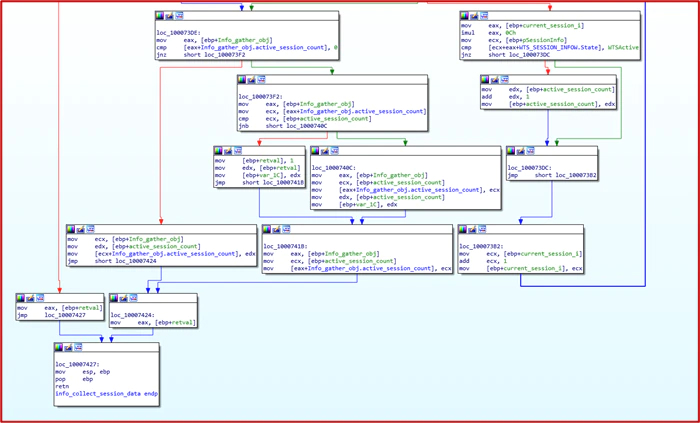Select the 'jnz short loc_100073F2' instruction line
This screenshot has height=423, width=700.
click(x=200, y=55)
